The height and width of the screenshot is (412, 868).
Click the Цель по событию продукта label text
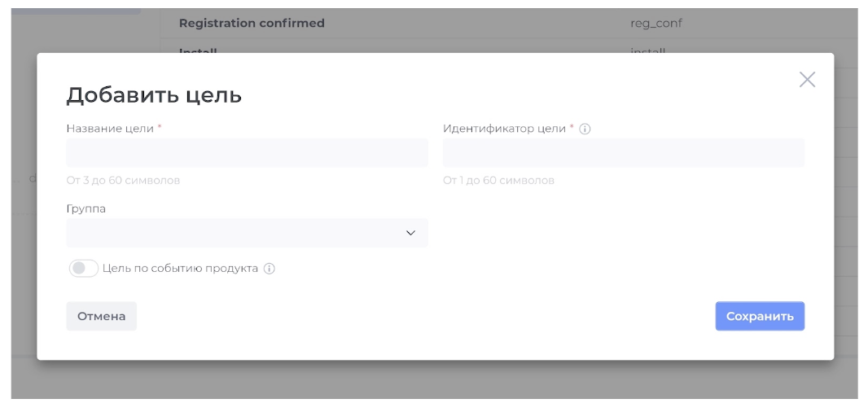click(x=180, y=269)
